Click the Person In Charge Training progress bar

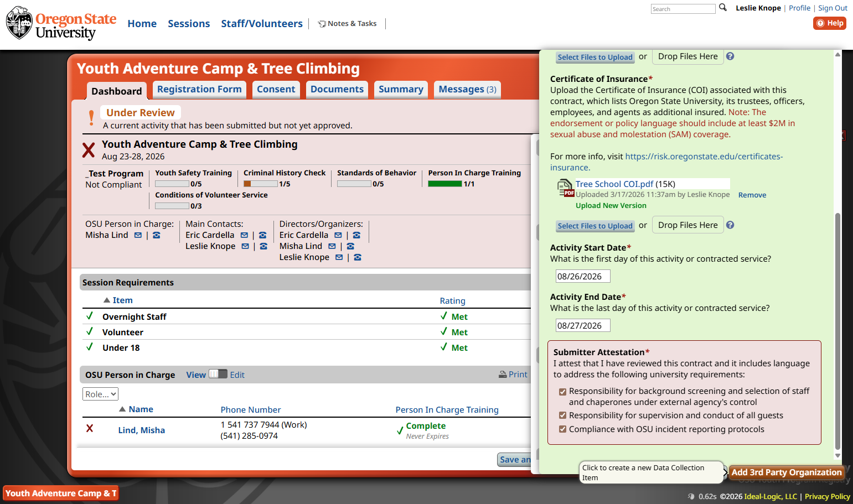(x=445, y=184)
